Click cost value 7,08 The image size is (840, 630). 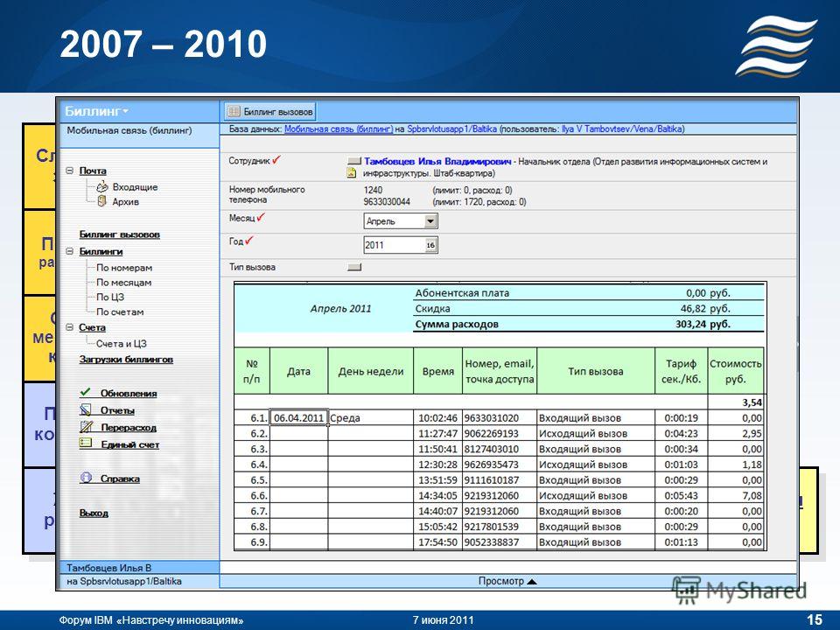pyautogui.click(x=736, y=495)
